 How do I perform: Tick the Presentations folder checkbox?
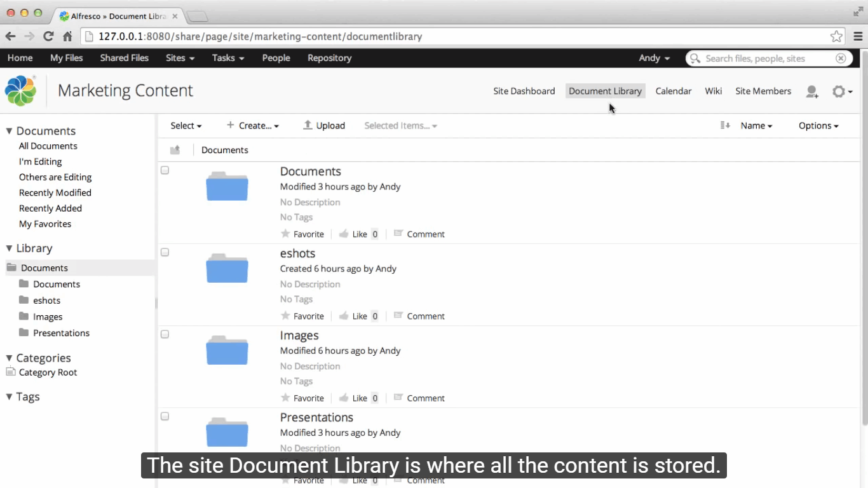(165, 416)
